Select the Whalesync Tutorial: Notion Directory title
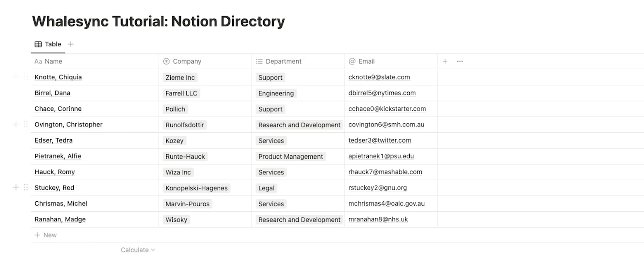 (x=159, y=21)
